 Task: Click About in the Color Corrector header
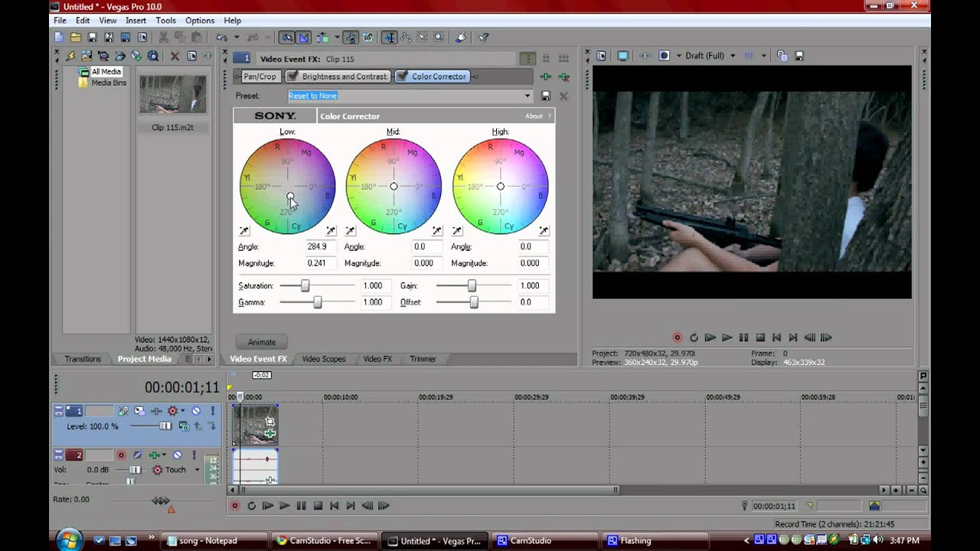pyautogui.click(x=534, y=116)
